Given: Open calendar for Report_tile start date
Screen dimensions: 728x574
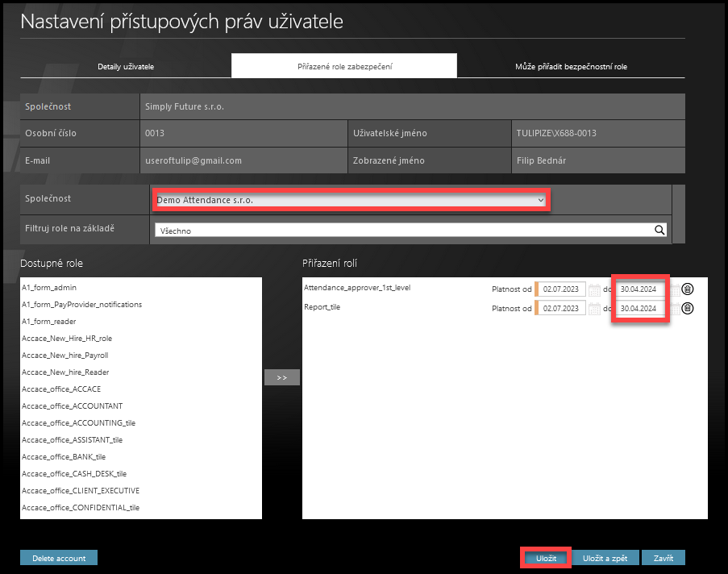Looking at the screenshot, I should (595, 308).
